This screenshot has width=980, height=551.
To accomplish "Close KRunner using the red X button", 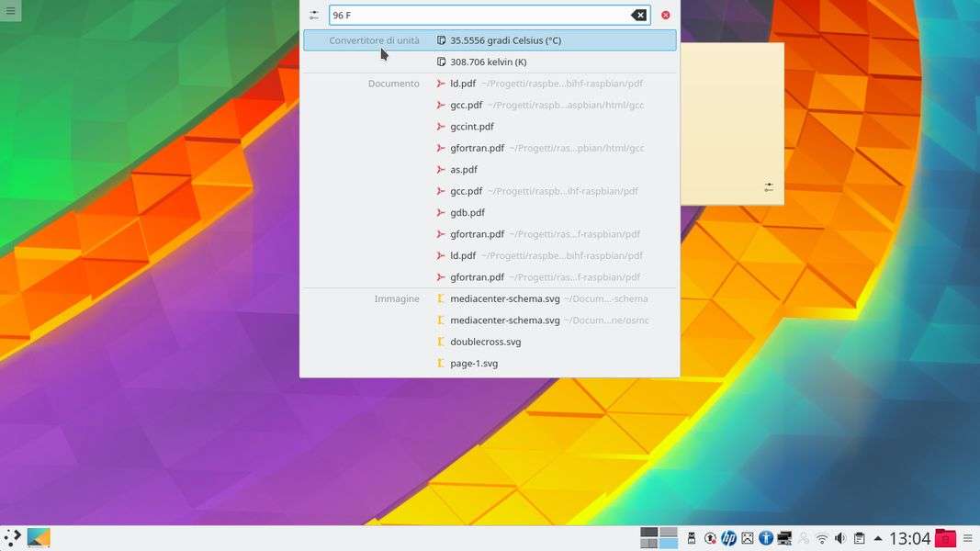I will (665, 16).
